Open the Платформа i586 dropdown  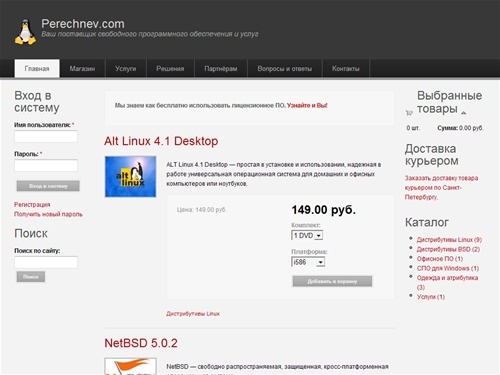tap(308, 262)
